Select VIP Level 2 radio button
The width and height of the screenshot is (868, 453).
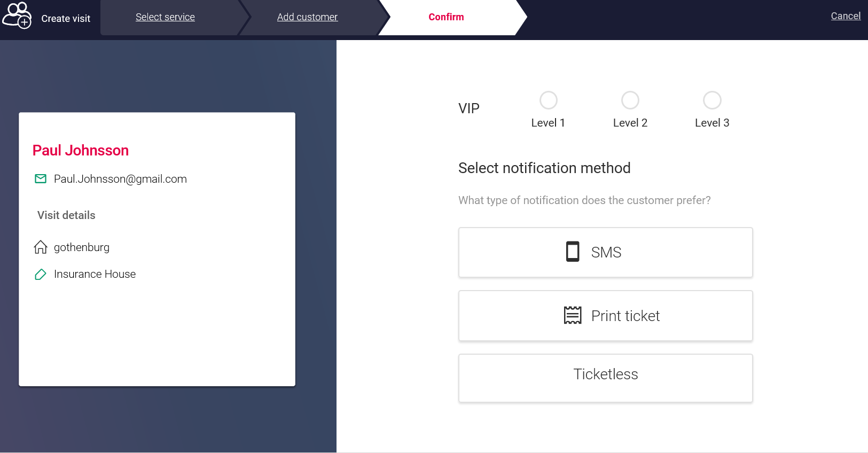(630, 100)
